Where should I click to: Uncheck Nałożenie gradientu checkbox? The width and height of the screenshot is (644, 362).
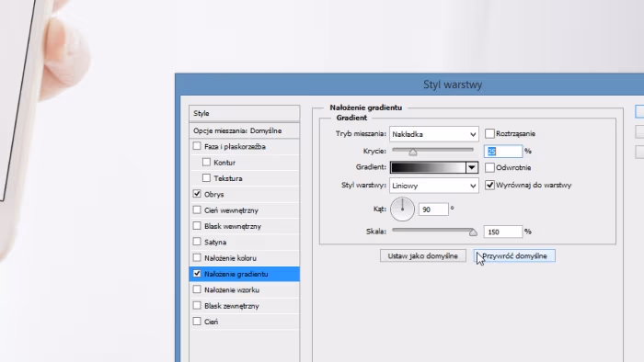pos(197,274)
